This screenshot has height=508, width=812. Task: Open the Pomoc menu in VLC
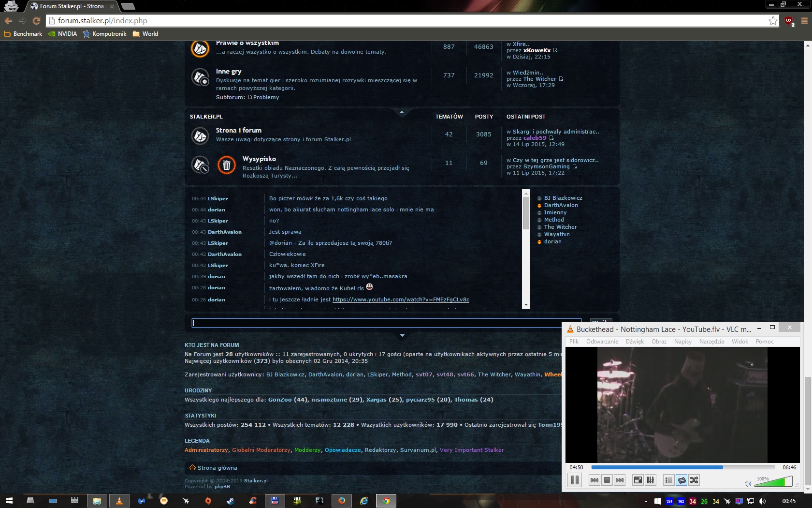coord(765,342)
